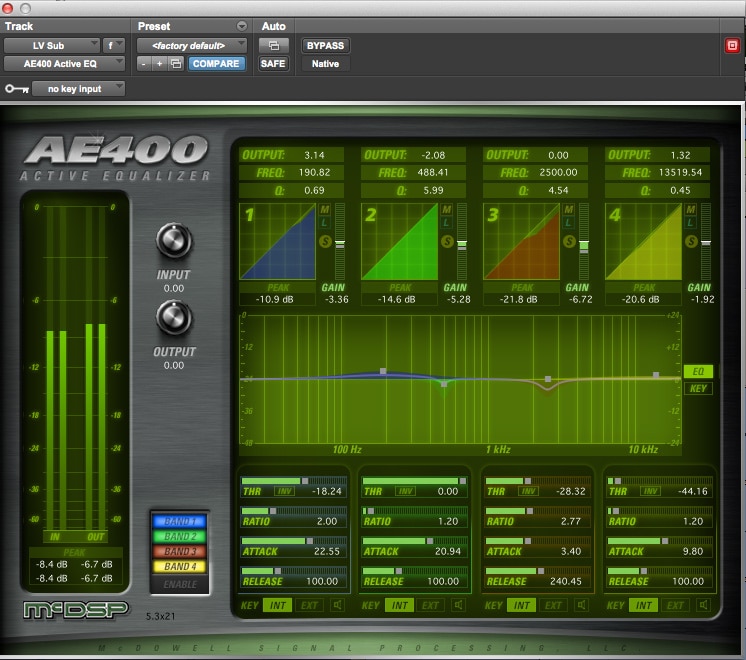The height and width of the screenshot is (660, 746).
Task: Click band 2 solo S button
Action: point(447,241)
